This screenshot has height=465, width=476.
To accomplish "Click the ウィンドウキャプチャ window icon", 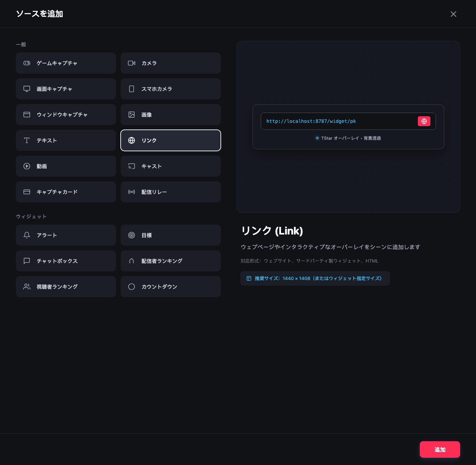I will click(27, 115).
